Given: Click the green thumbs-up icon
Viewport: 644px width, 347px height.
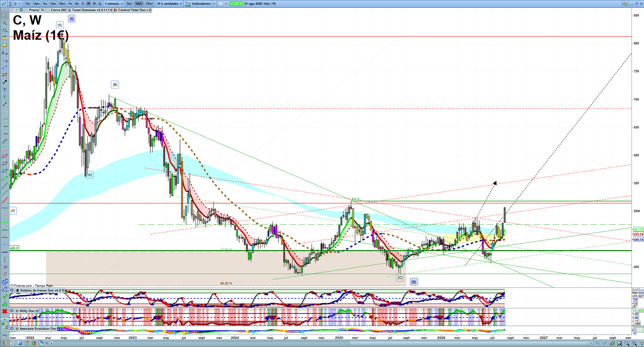Looking at the screenshot, I should tap(5, 304).
